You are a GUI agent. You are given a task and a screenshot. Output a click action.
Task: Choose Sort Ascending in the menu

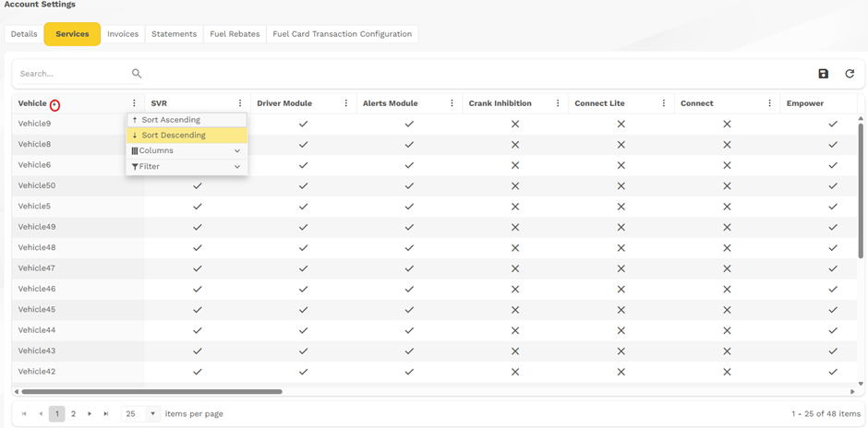[187, 120]
